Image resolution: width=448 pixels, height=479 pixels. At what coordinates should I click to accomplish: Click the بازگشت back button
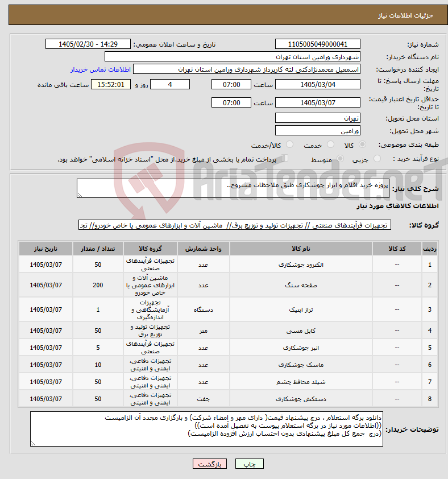pyautogui.click(x=209, y=464)
